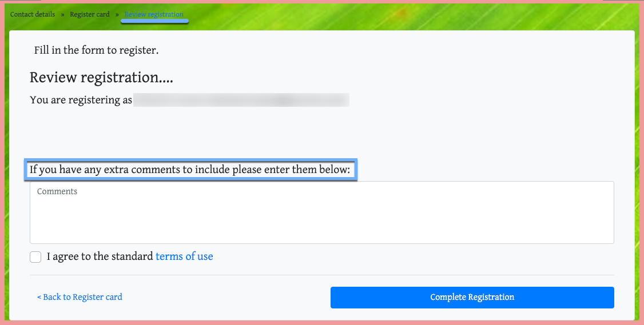Click the first breadcrumb separator after Contact details
Image resolution: width=644 pixels, height=325 pixels.
[63, 14]
